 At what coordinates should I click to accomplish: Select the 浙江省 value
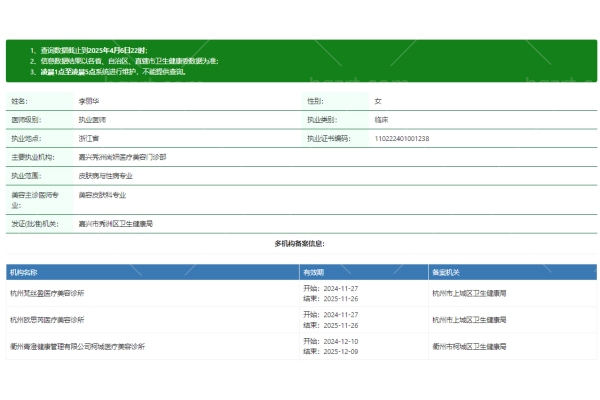click(x=89, y=139)
